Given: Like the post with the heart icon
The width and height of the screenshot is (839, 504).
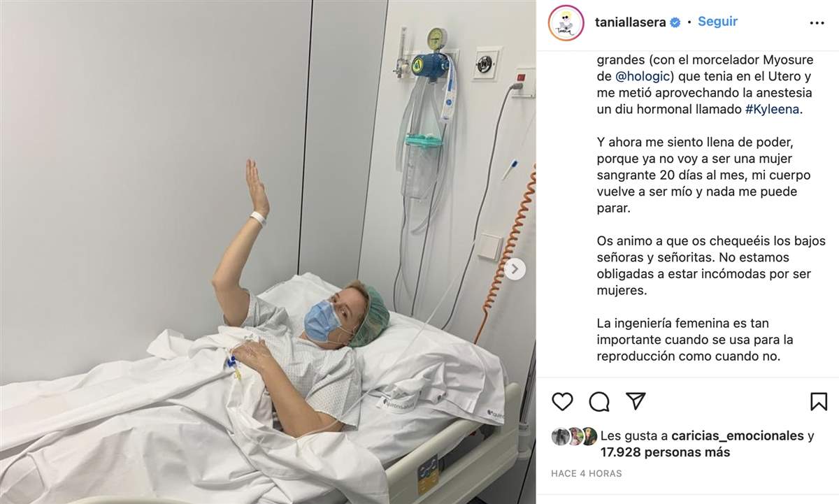Looking at the screenshot, I should pos(562,401).
